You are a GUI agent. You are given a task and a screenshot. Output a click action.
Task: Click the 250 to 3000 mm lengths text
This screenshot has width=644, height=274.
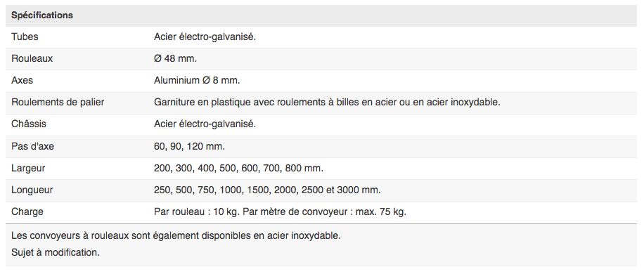click(267, 190)
